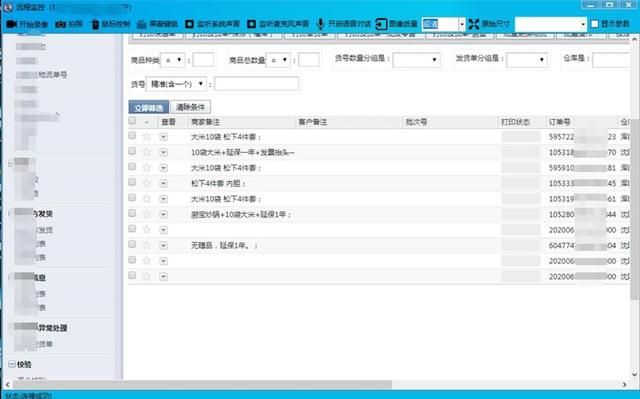Click the 商品总数量 value input field
Image resolution: width=640 pixels, height=399 pixels.
[309, 60]
